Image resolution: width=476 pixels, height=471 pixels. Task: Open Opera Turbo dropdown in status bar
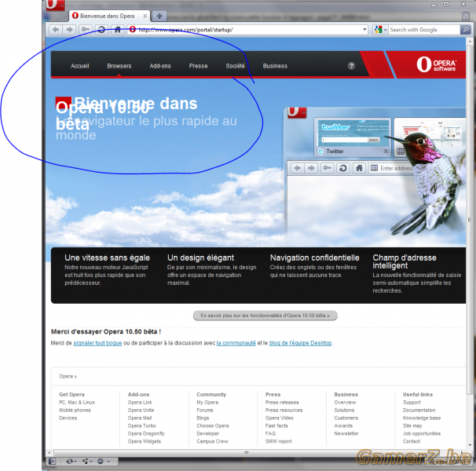click(x=103, y=462)
